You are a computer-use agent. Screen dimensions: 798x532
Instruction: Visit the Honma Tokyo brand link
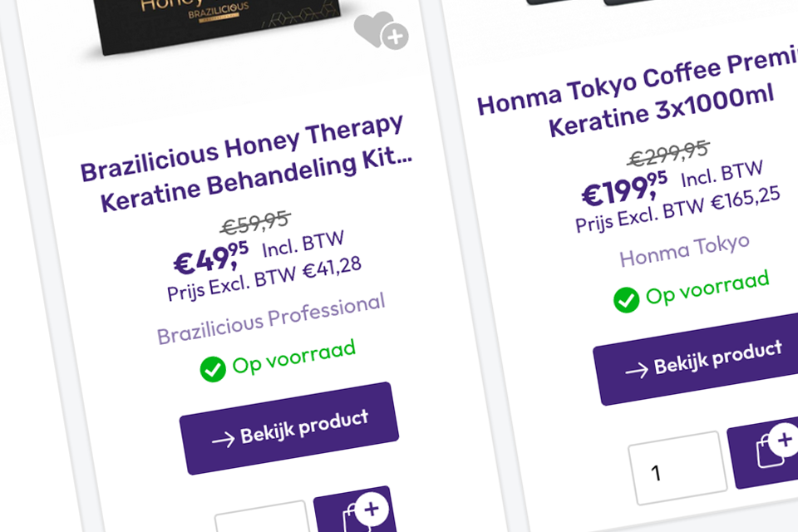684,249
